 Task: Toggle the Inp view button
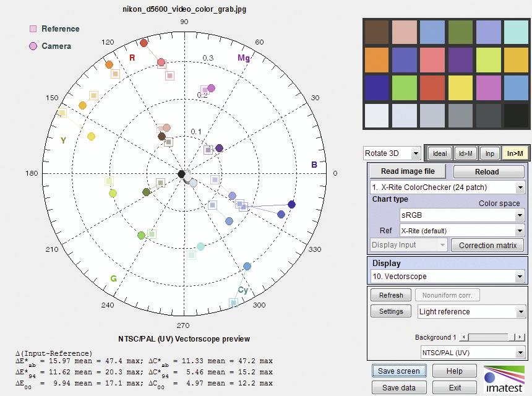coord(489,153)
